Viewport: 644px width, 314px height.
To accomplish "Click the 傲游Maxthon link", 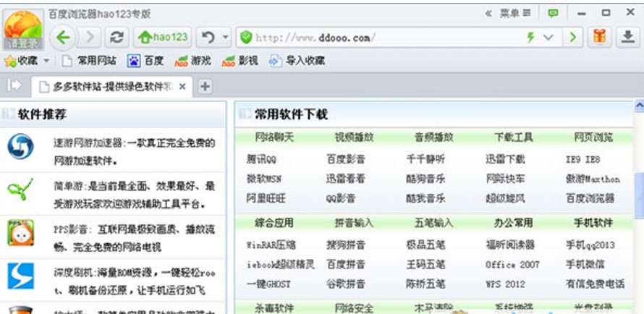I will (x=593, y=179).
